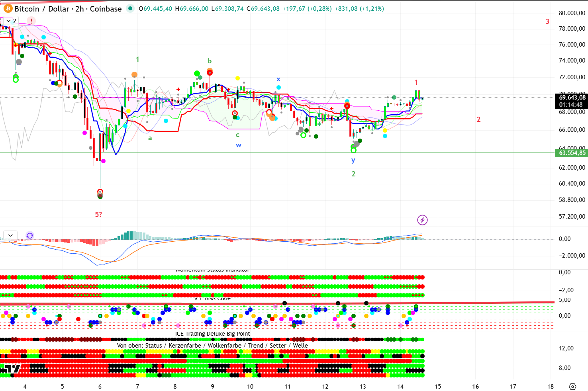Select the red "3" wave label

(547, 22)
